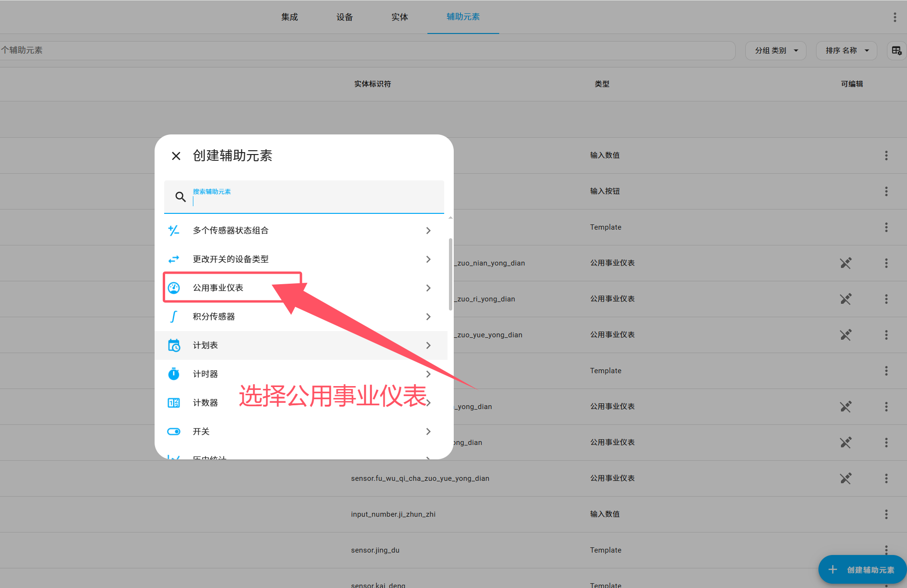Click the toggle switch icon for 开关
Image resolution: width=907 pixels, height=588 pixels.
(174, 431)
